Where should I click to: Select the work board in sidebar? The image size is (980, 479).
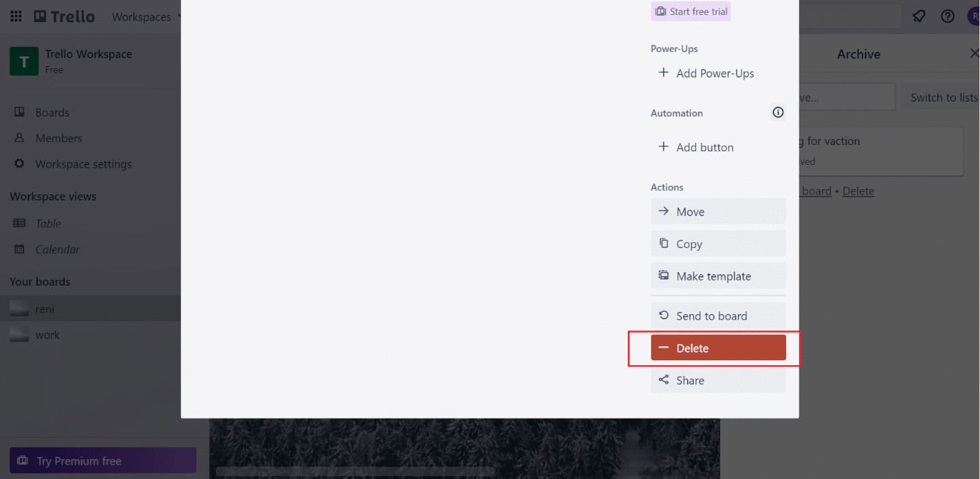point(47,334)
